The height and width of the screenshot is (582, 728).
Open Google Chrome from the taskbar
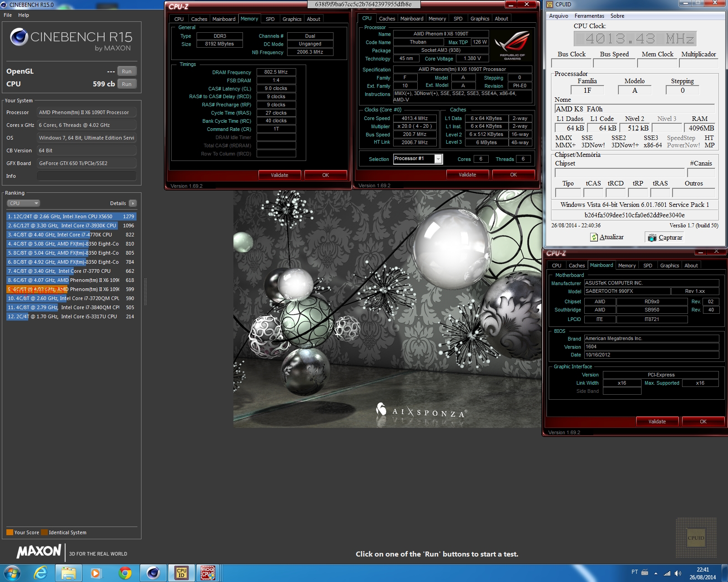(125, 573)
